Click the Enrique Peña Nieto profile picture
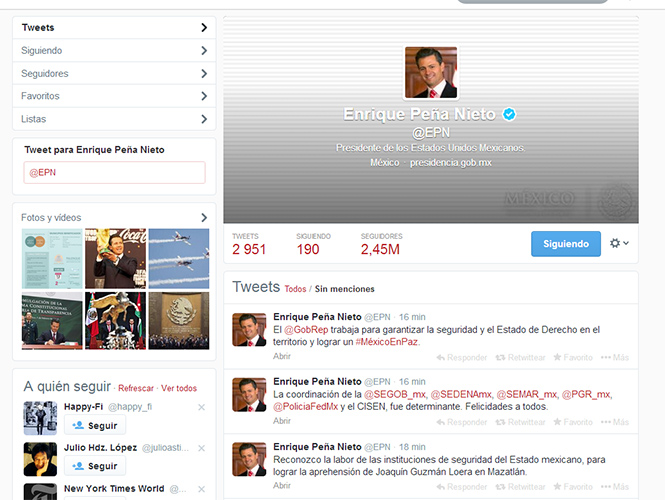The image size is (665, 500). pyautogui.click(x=431, y=73)
